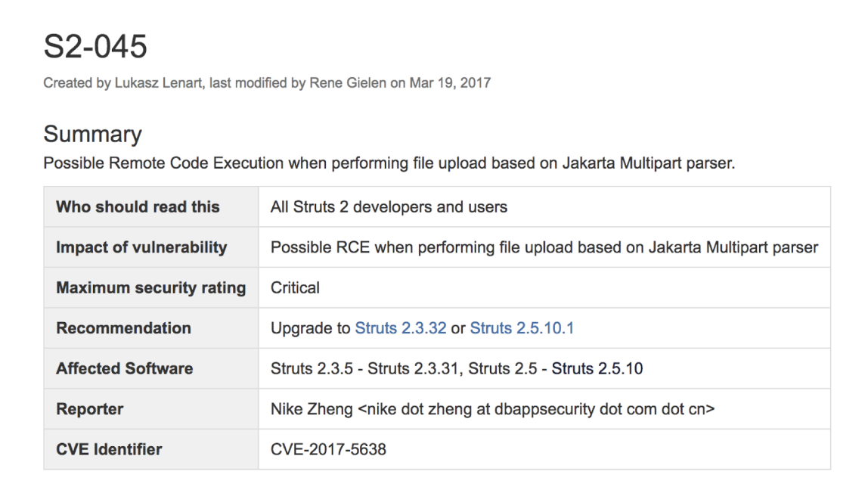
Task: Click the 'Affected Software' header cell
Action: pyautogui.click(x=124, y=369)
